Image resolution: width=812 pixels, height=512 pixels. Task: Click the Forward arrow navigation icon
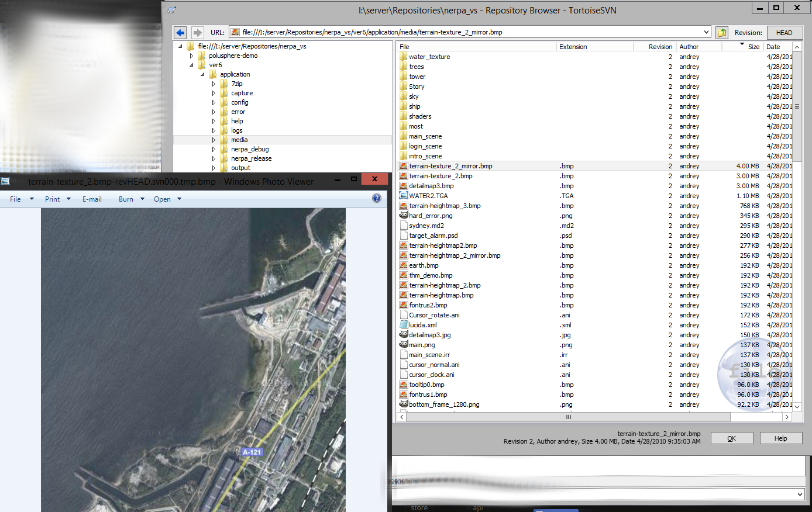point(198,33)
